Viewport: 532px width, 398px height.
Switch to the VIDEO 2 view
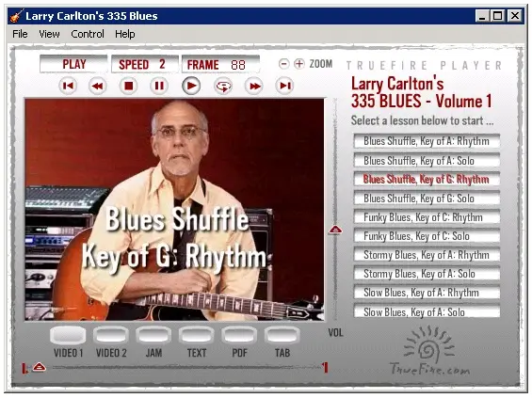111,335
